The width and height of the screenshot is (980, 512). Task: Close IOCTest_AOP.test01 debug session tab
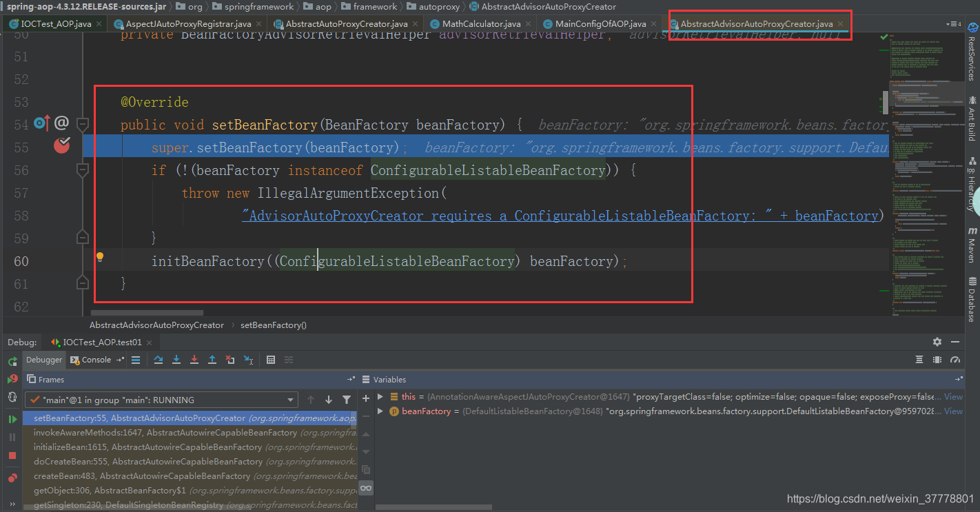150,342
